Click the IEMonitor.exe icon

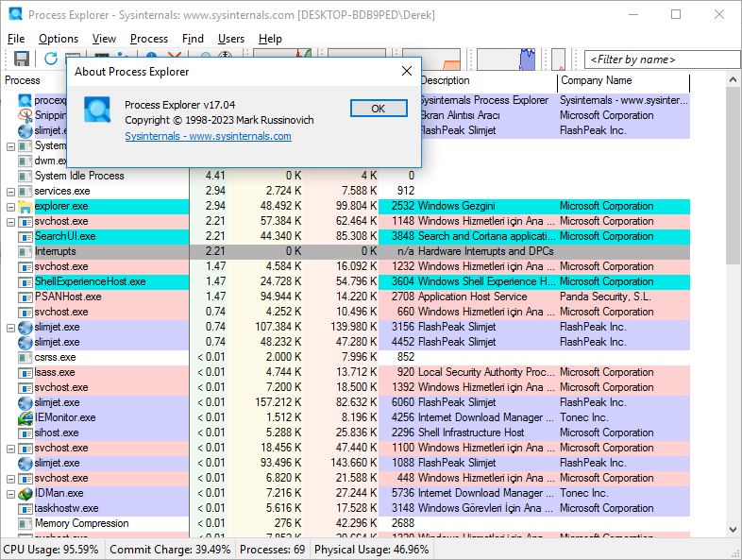tap(25, 418)
